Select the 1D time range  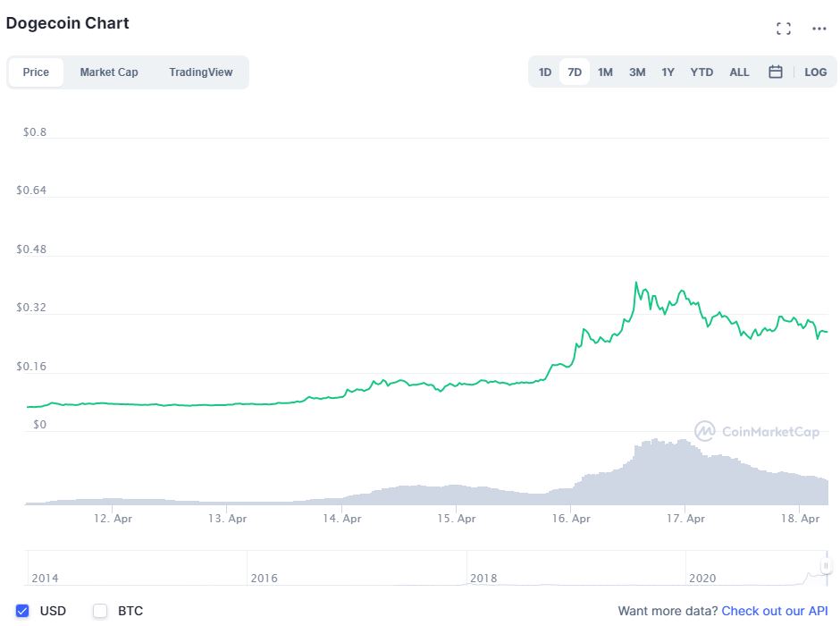545,72
